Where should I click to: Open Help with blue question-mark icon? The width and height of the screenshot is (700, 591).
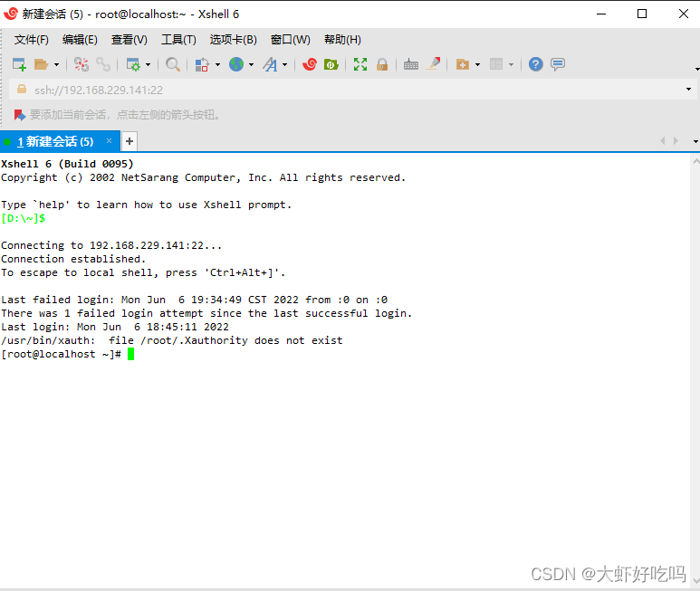[536, 64]
